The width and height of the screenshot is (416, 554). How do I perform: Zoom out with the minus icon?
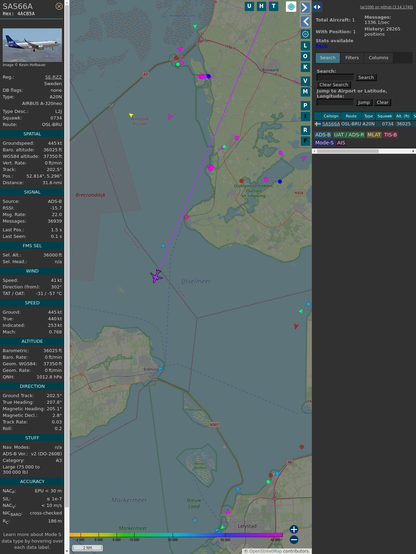click(294, 540)
